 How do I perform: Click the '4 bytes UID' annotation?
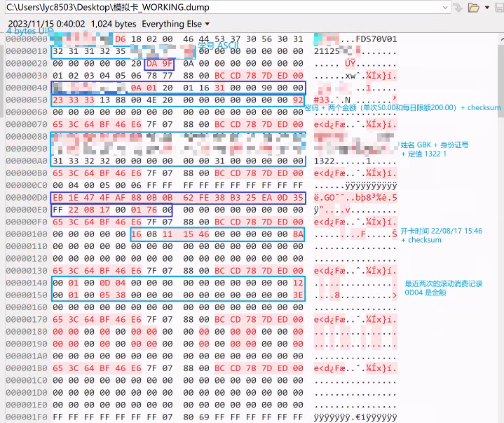(x=31, y=32)
